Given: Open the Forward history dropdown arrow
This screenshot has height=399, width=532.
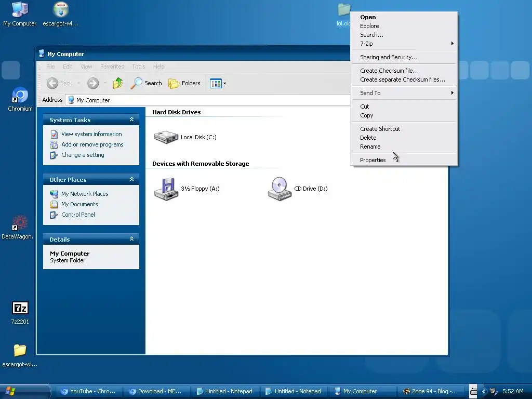Looking at the screenshot, I should (x=105, y=83).
